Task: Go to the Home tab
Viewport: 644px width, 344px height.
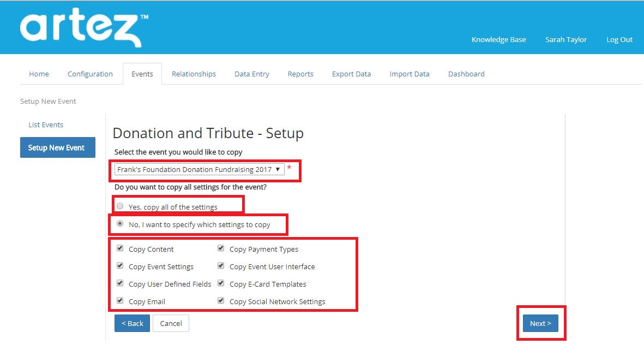Action: 39,74
